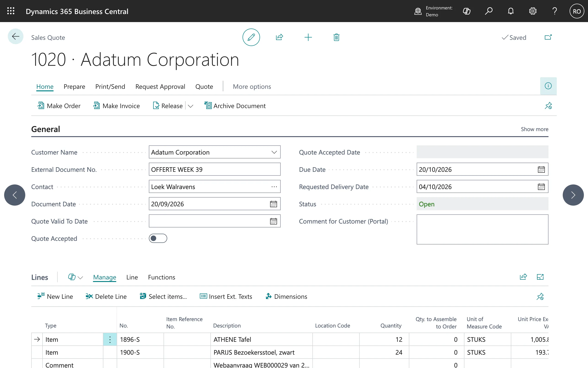The image size is (588, 368).
Task: Click Delete Line action
Action: 106,296
